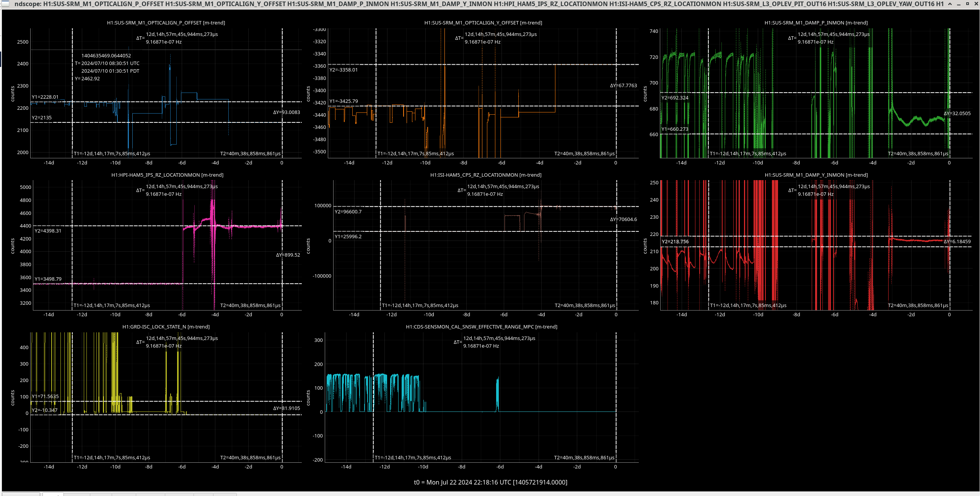Viewport: 980px width, 496px height.
Task: Click the H1:SUS-SRM_M1_DAMP_Y_INMON plot title
Action: [x=816, y=175]
